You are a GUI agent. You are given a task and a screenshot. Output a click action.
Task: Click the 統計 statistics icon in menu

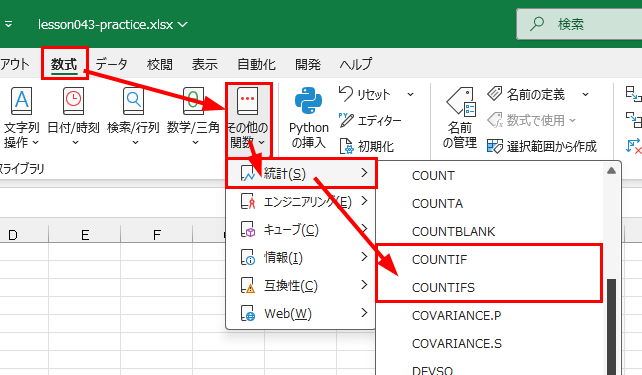248,174
